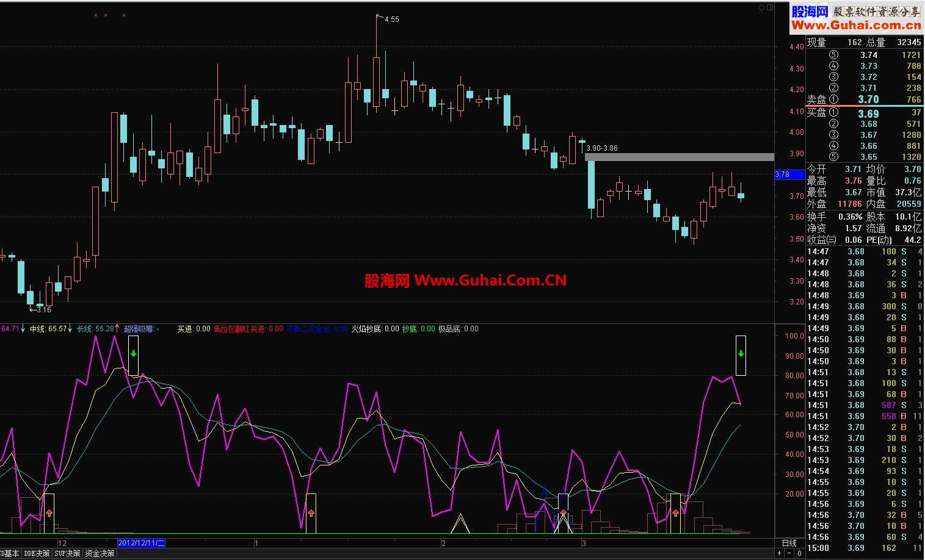The image size is (925, 560).
Task: Click the 14:49 trade row with volume 300
Action: point(865,306)
